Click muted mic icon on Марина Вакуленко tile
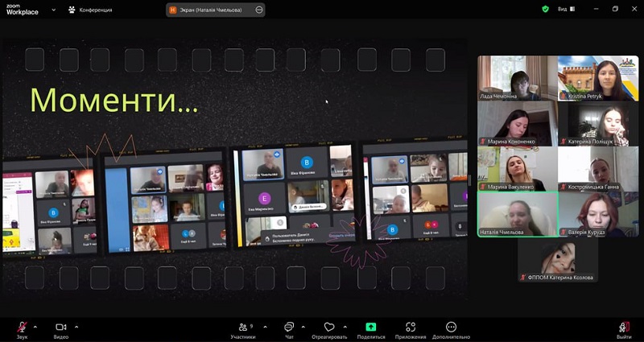Screen dimensions: 644x342 pos(483,187)
